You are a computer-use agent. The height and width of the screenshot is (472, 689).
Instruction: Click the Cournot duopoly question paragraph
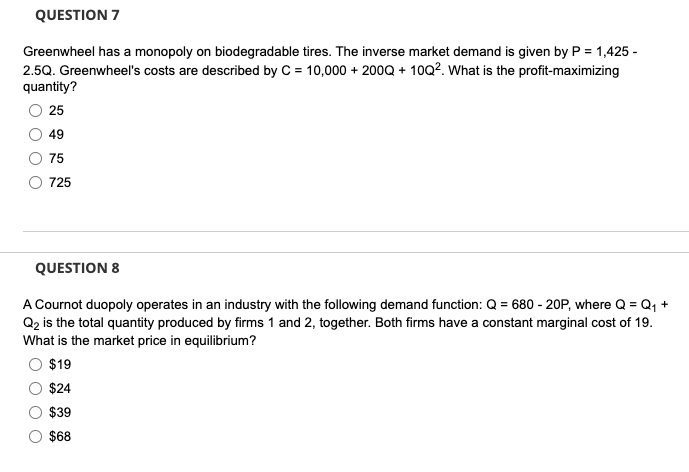point(346,323)
